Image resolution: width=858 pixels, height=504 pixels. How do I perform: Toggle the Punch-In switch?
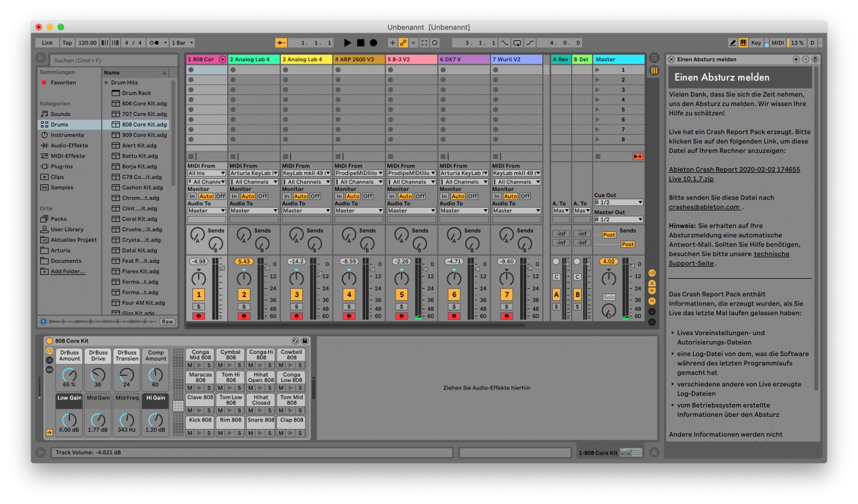point(505,42)
